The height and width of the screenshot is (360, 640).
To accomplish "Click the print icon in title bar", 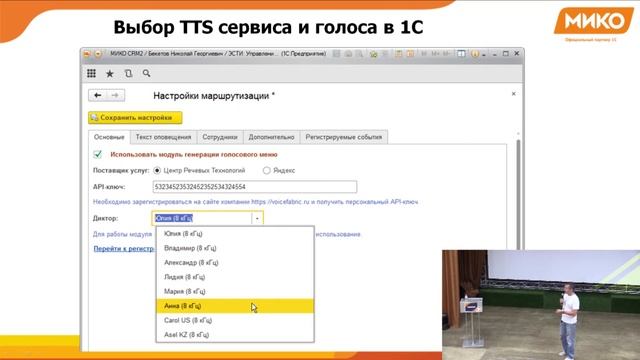I will (348, 54).
